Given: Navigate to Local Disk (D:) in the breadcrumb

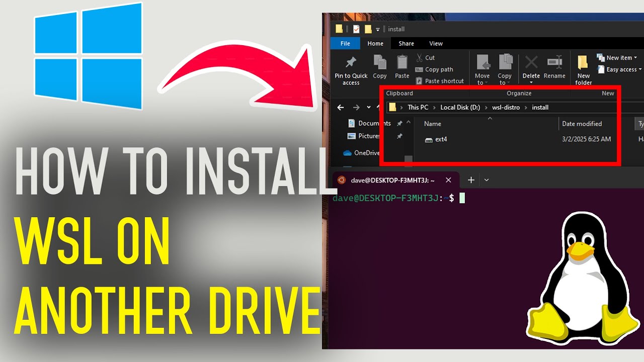Looking at the screenshot, I should (x=460, y=107).
